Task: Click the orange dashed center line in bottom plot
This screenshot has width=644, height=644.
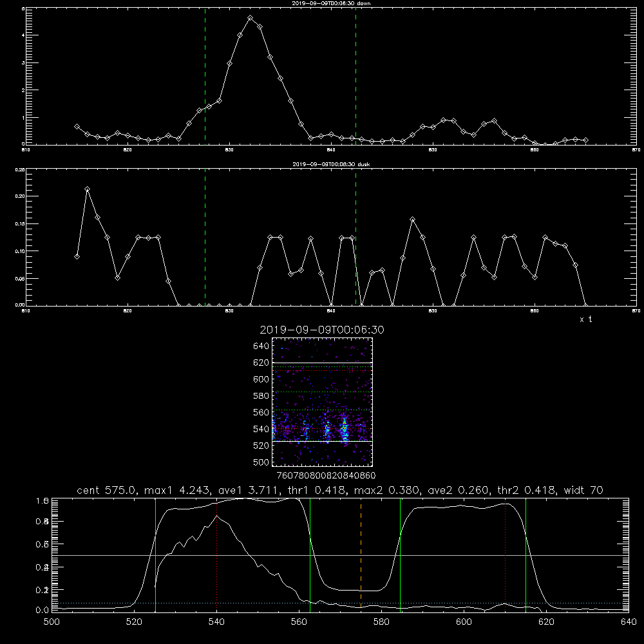Action: pos(361,554)
